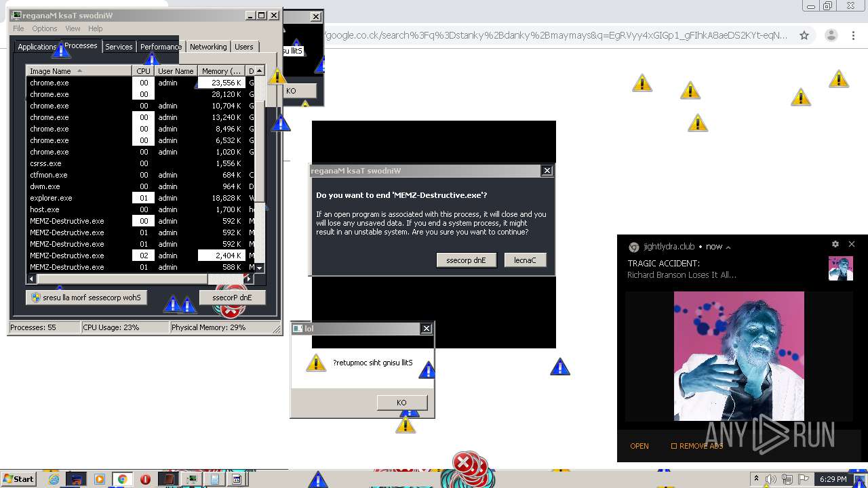
Task: Open Windows Media Player taskbar icon
Action: click(100, 479)
